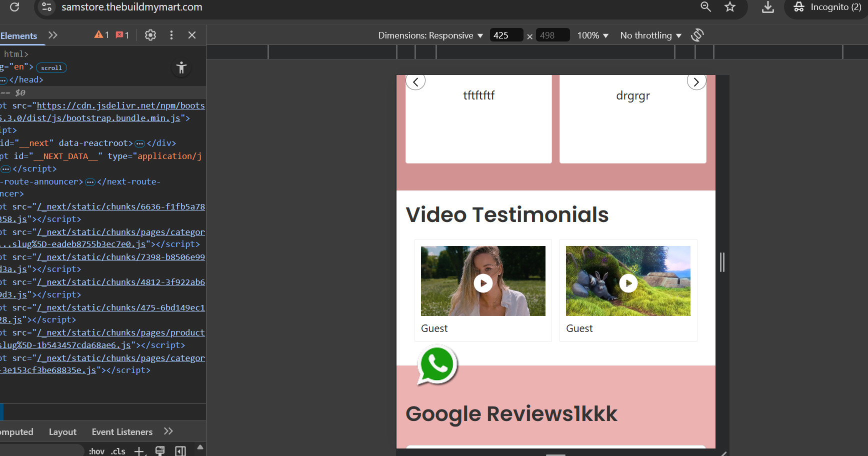Open the warnings count indicator
Viewport: 868px width, 456px height.
tap(101, 35)
